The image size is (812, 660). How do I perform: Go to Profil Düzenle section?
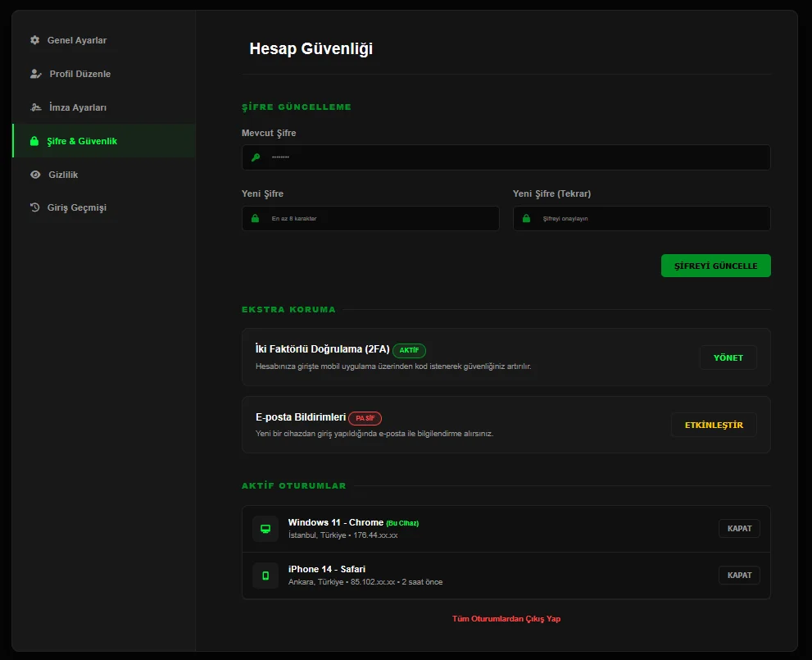click(104, 74)
